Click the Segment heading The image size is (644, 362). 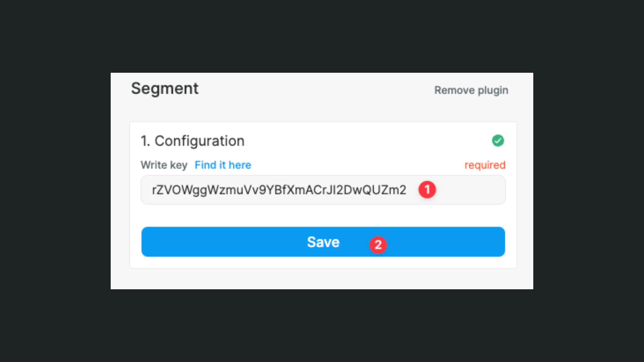(164, 88)
